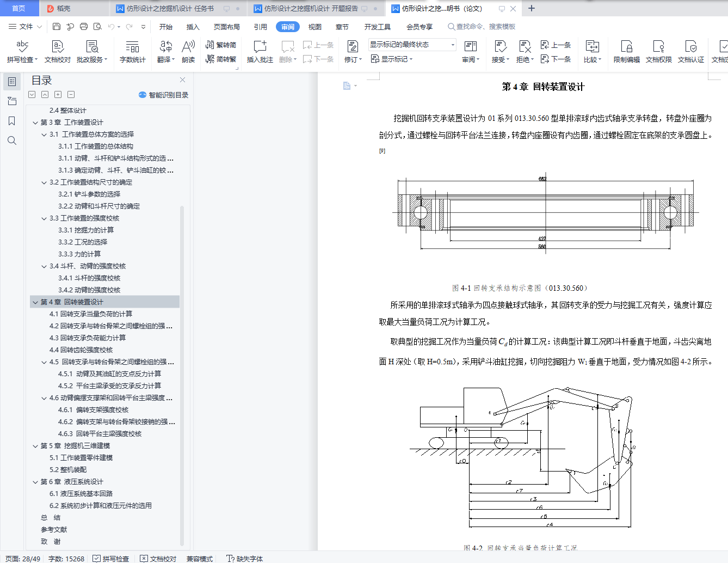Jump to 6.1 液压系统基本回路 in outline
728x563 pixels.
81,494
